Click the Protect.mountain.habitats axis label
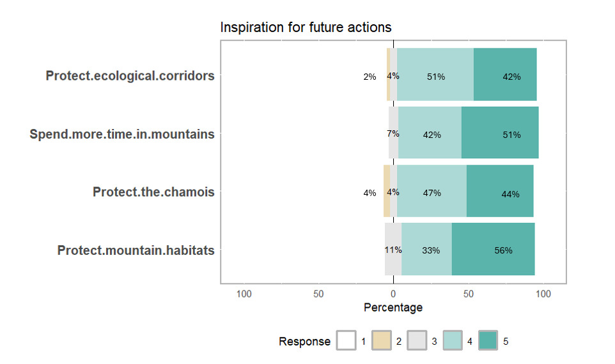615x364 pixels. tap(136, 250)
